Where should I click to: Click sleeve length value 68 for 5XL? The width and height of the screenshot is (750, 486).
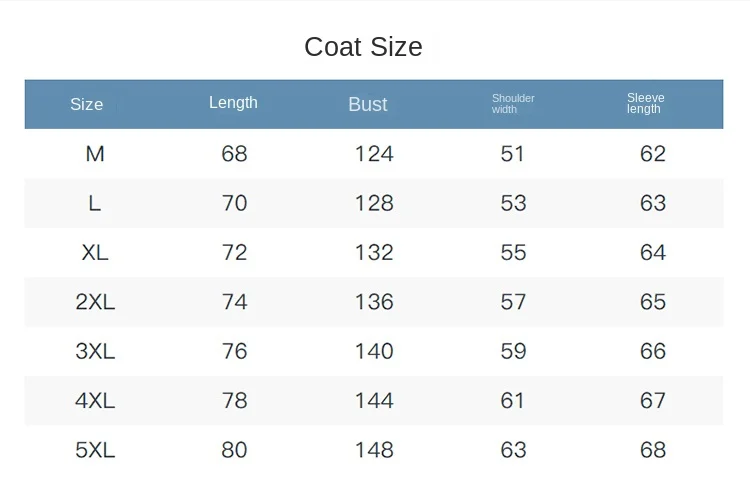pos(653,450)
